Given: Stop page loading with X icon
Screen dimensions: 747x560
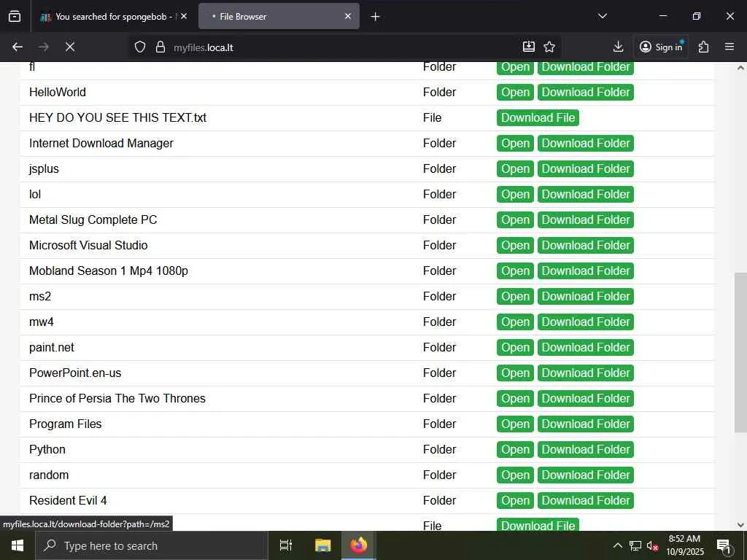Looking at the screenshot, I should 70,47.
